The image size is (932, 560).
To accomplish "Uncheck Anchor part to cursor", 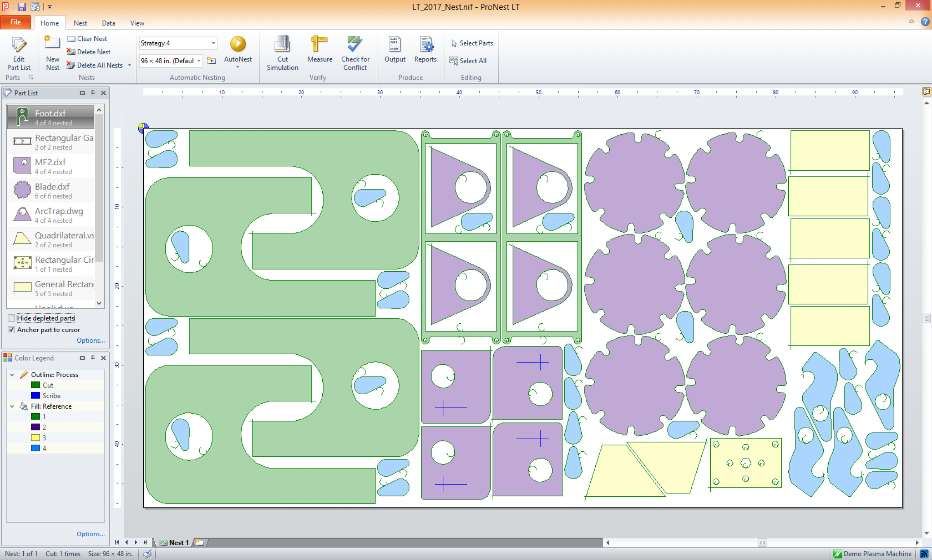I will [12, 330].
